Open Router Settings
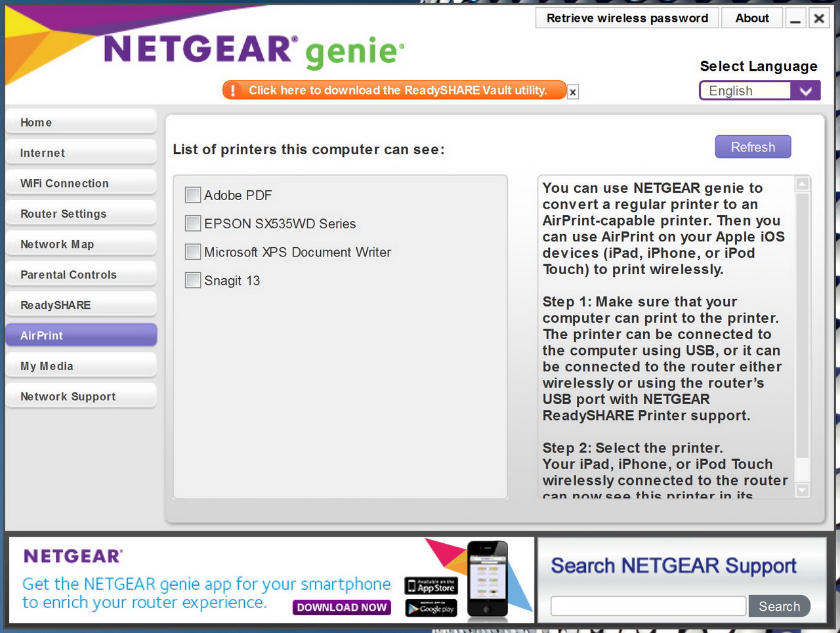The height and width of the screenshot is (633, 840). click(81, 214)
